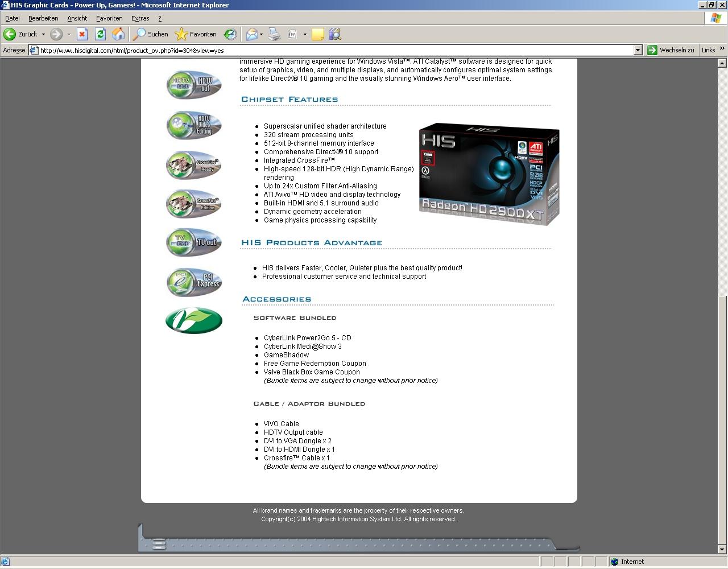
Task: Open the Ansicht menu
Action: coord(77,18)
